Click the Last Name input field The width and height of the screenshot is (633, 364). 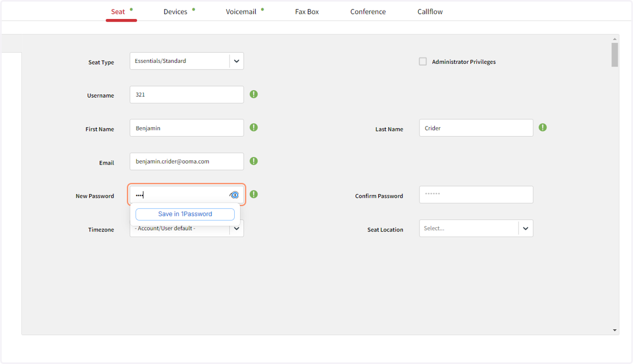click(x=476, y=128)
